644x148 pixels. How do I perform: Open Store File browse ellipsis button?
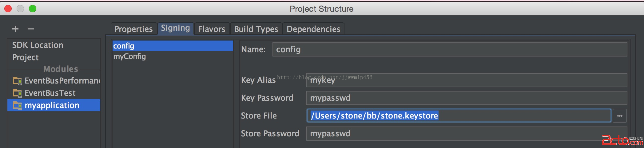coord(619,116)
